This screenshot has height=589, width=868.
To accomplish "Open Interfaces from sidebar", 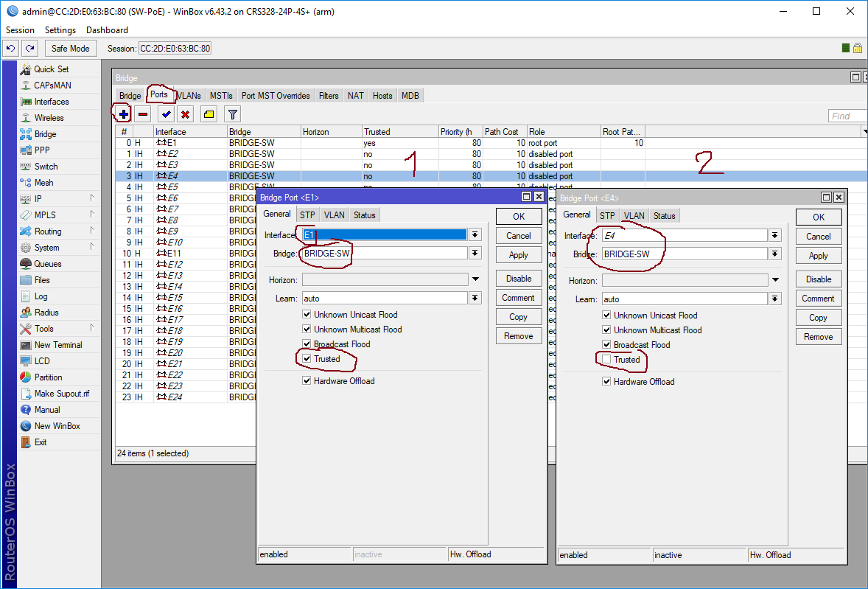I will pos(52,102).
